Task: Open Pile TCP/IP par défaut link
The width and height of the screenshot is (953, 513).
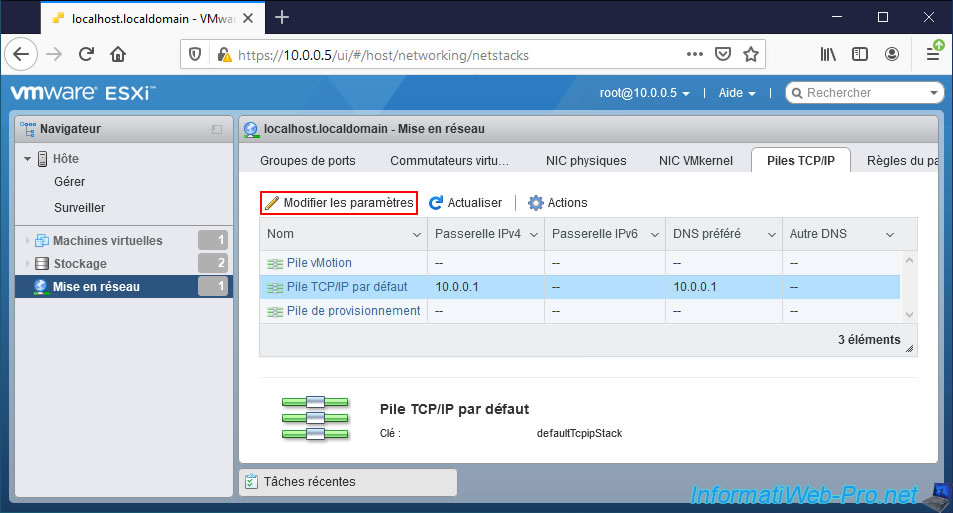Action: pyautogui.click(x=347, y=287)
